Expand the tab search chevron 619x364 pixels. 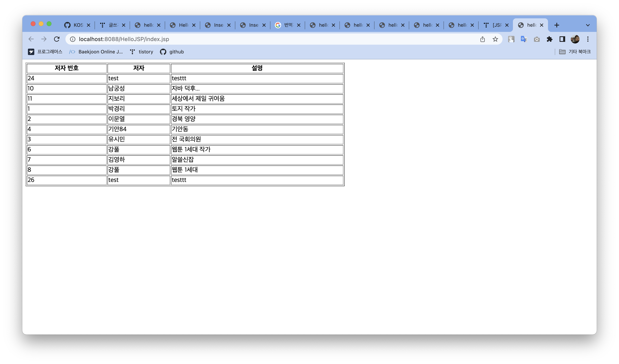pos(588,25)
